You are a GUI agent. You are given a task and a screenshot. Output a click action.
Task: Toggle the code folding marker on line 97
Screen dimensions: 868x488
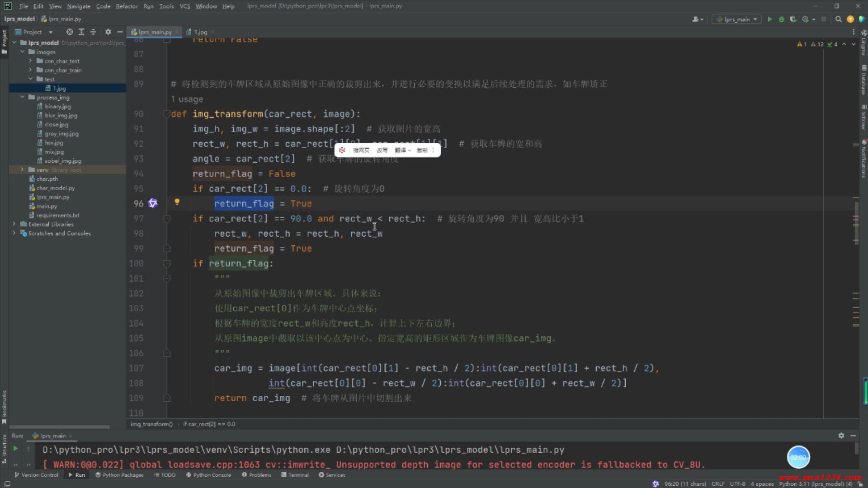(167, 219)
